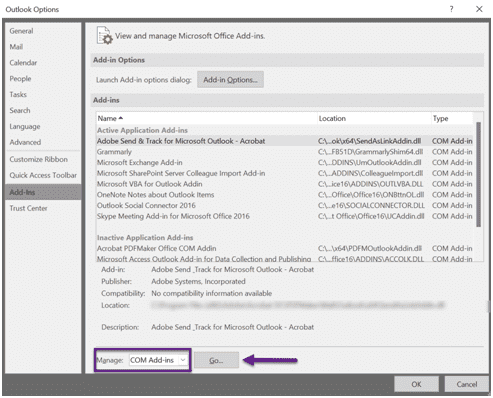
Task: Click the SendAsLinkAddin.dll location cell
Action: pyautogui.click(x=369, y=141)
